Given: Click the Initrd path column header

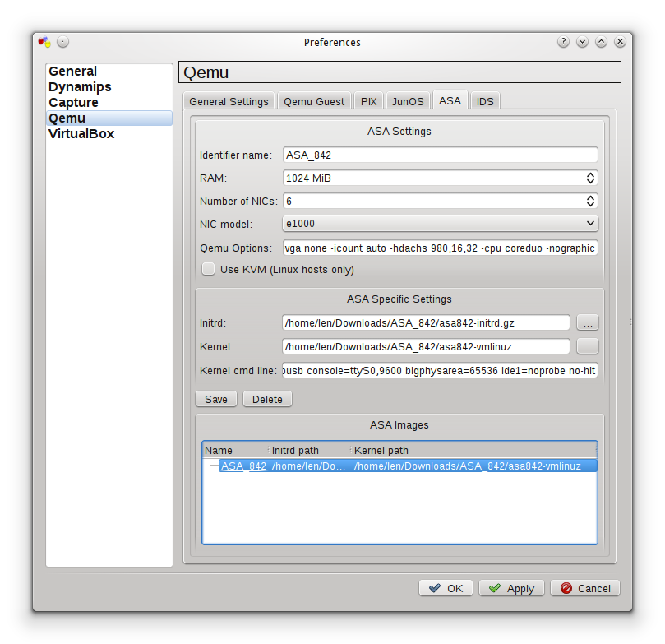Looking at the screenshot, I should (310, 450).
